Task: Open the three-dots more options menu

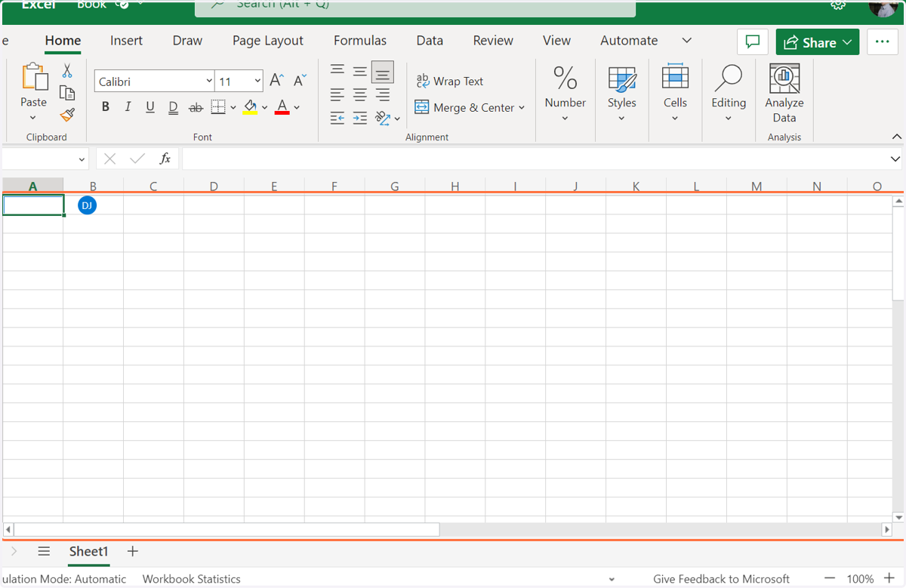Action: (x=882, y=42)
